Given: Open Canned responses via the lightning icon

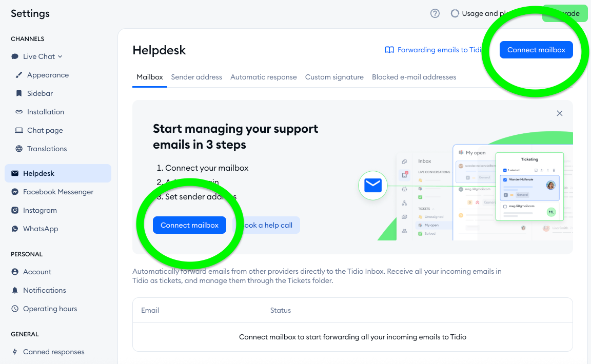Looking at the screenshot, I should coord(15,352).
